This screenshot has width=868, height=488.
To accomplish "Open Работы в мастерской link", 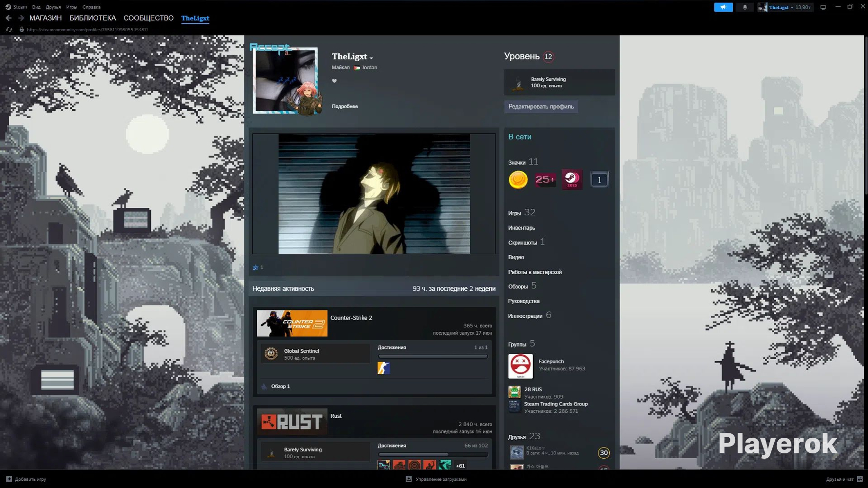I will (x=535, y=272).
